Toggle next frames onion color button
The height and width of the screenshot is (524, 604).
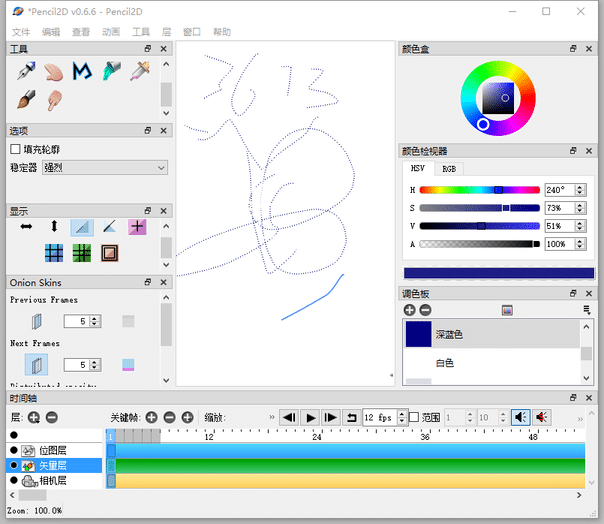tap(128, 364)
